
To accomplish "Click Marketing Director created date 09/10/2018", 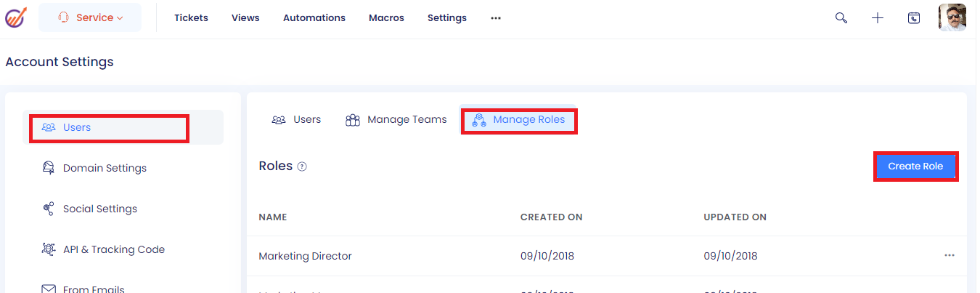I will click(x=547, y=256).
